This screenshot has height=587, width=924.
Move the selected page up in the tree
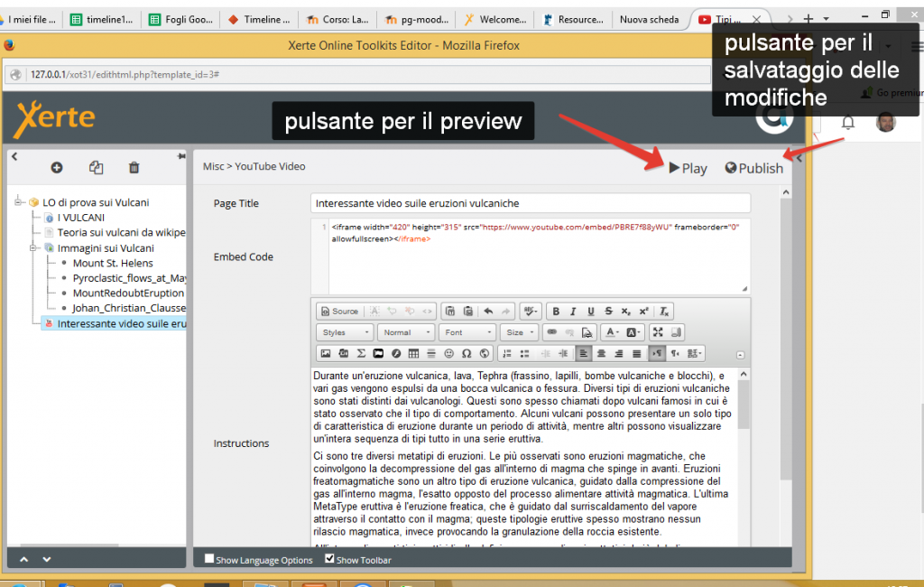24,559
